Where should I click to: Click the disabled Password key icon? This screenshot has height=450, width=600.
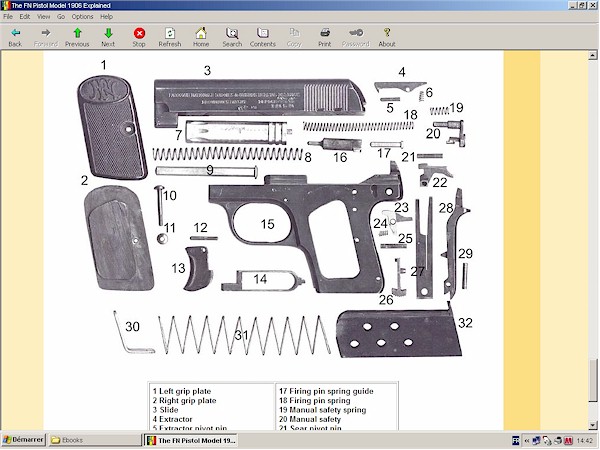click(356, 33)
